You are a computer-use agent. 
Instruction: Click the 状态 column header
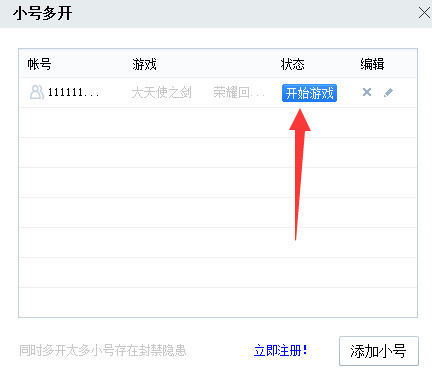click(x=292, y=64)
